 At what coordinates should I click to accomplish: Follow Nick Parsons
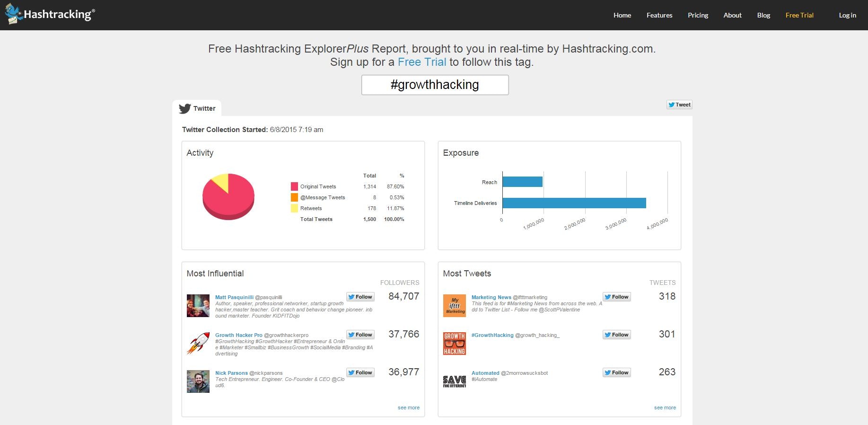tap(360, 372)
